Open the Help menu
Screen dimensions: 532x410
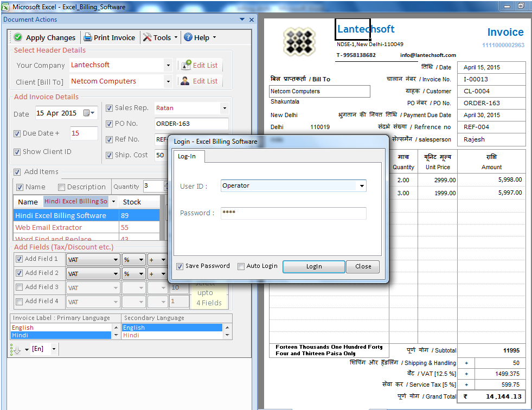(x=200, y=37)
